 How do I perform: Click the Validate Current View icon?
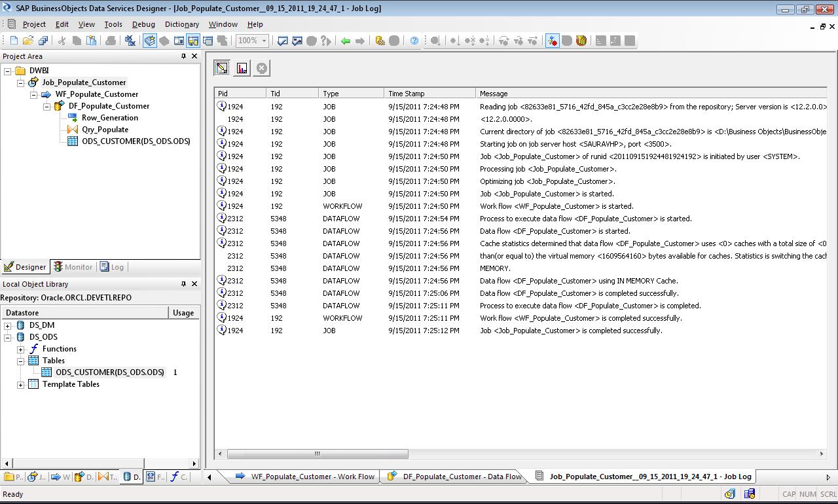(x=283, y=41)
